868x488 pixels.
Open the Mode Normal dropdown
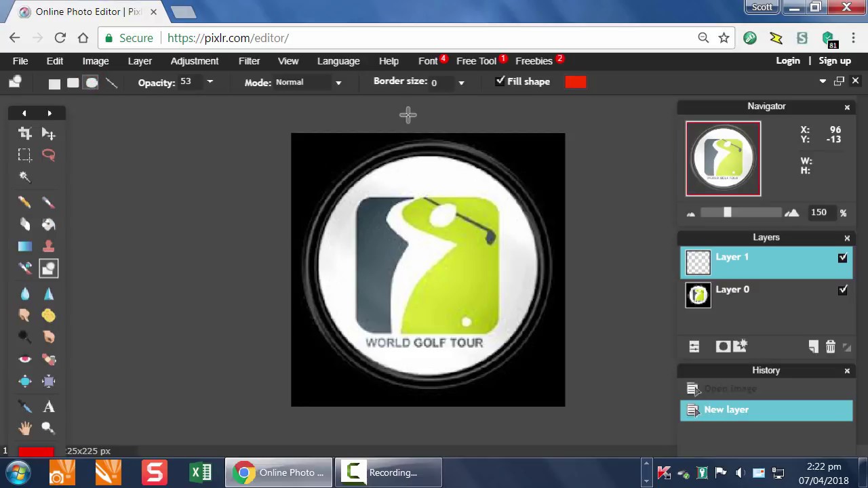pyautogui.click(x=338, y=83)
